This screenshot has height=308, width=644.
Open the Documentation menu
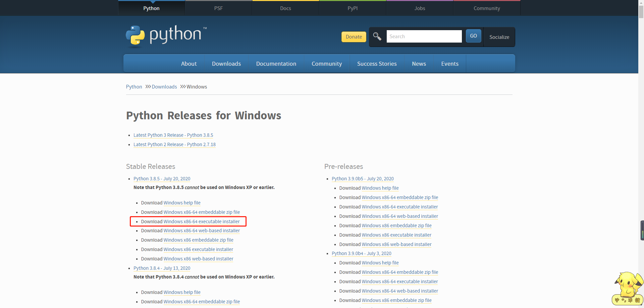click(x=276, y=63)
